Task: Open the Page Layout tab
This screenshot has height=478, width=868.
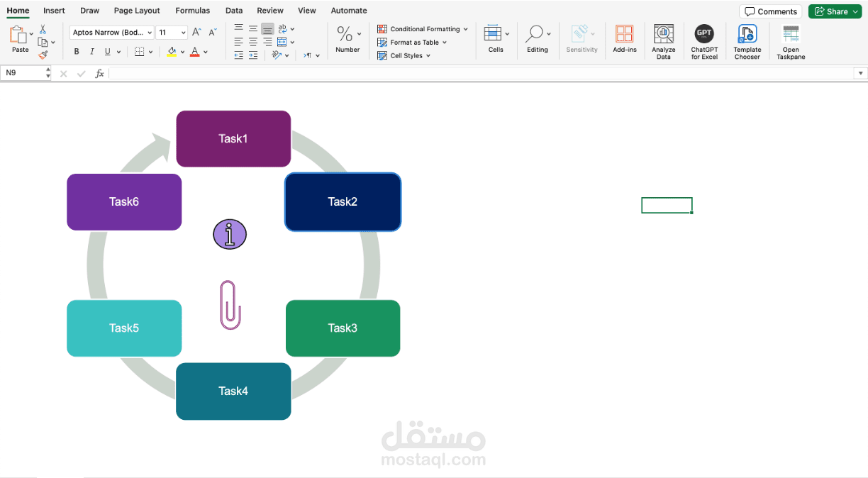Action: (x=137, y=11)
